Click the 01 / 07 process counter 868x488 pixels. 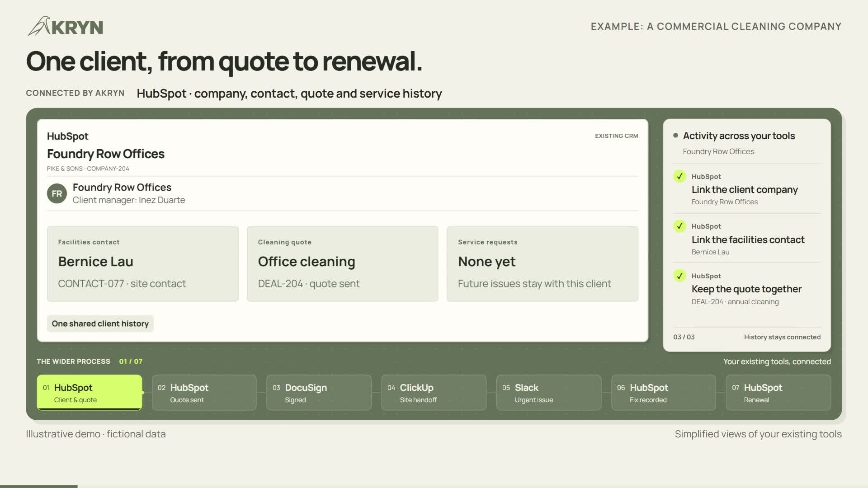[x=131, y=361]
